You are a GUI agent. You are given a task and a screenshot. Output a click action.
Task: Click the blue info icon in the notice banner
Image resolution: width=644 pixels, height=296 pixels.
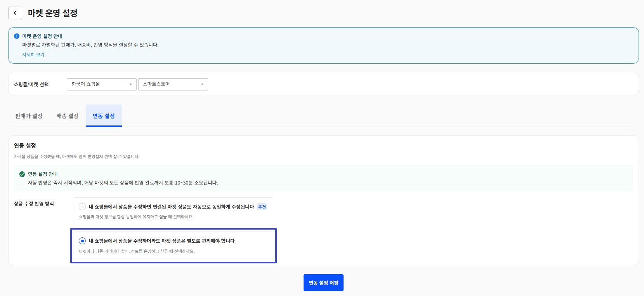tap(17, 36)
